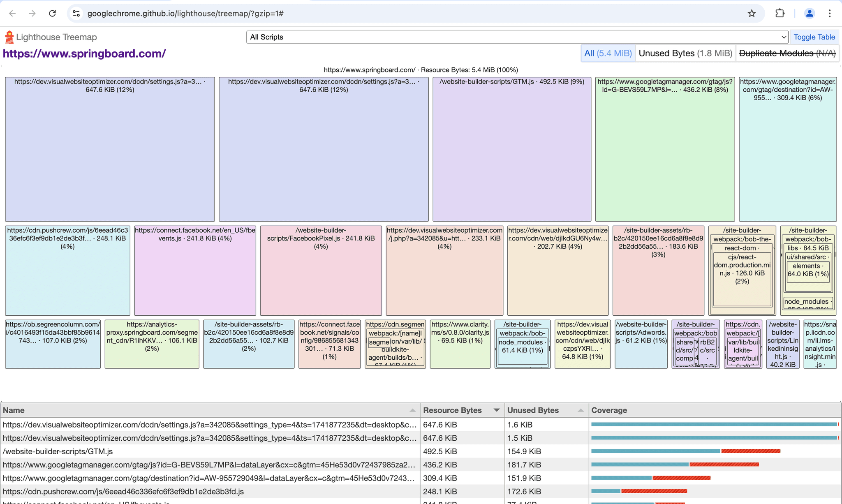Select the gtag/destination 309.4 KiB treemap node
This screenshot has width=842, height=504.
point(788,149)
